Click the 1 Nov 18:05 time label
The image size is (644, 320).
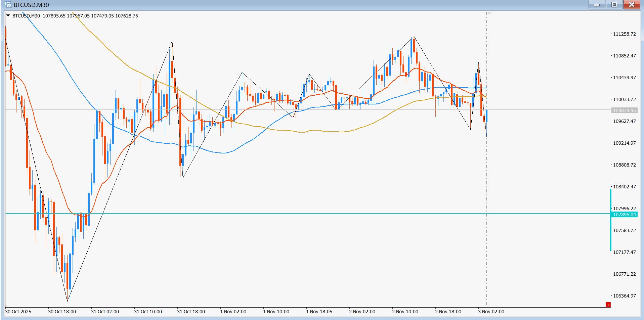(x=319, y=312)
